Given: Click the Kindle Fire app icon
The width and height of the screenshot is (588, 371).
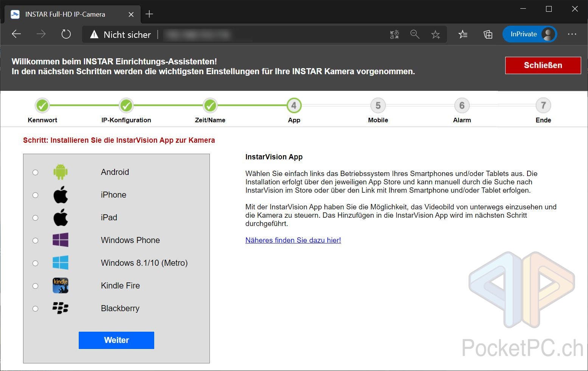Looking at the screenshot, I should [x=61, y=285].
